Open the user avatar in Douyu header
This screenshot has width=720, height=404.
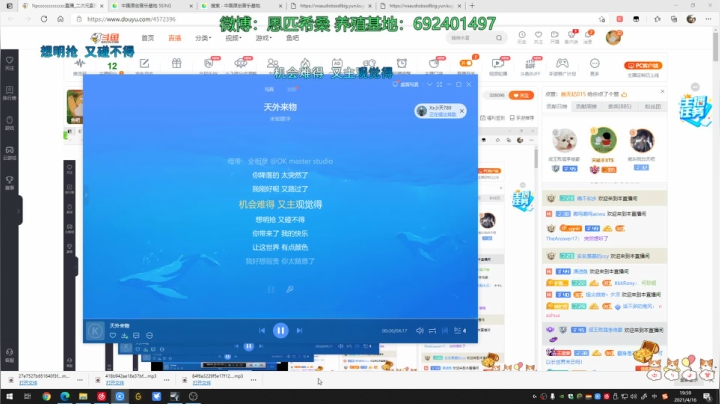613,37
